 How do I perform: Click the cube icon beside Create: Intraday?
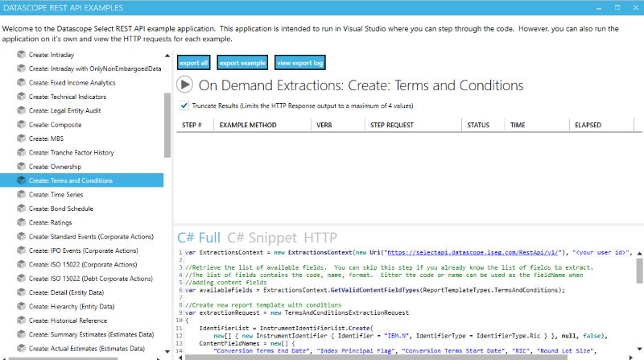21,55
